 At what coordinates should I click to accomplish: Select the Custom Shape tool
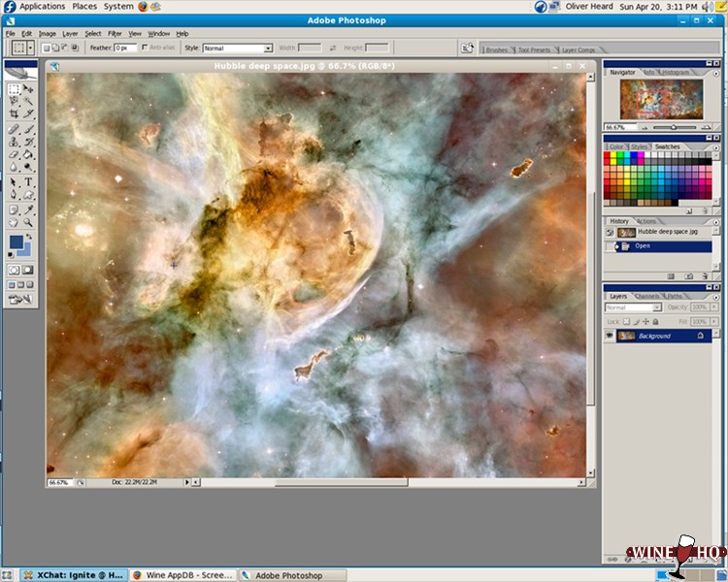click(28, 194)
